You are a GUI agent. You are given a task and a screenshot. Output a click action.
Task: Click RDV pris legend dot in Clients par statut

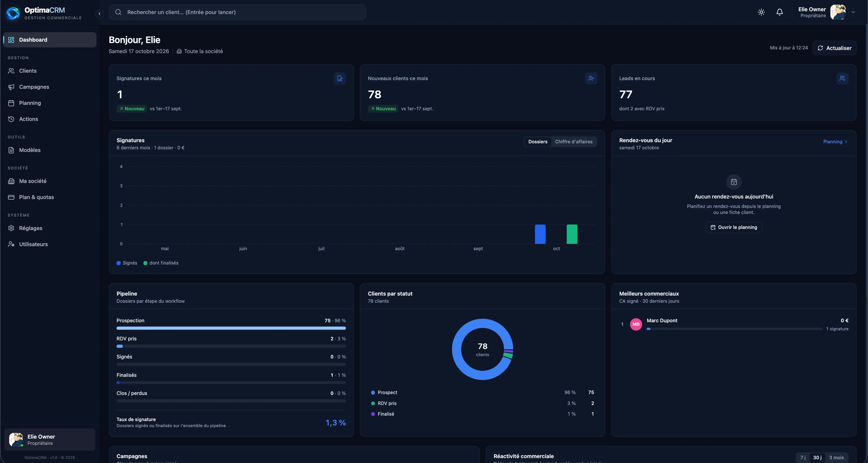(373, 403)
